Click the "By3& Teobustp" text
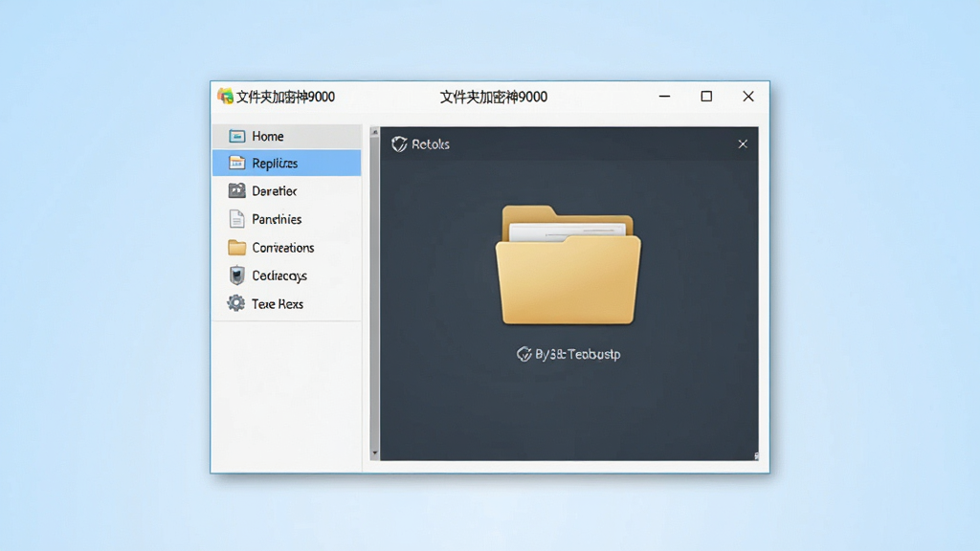This screenshot has height=551, width=980. click(x=577, y=354)
